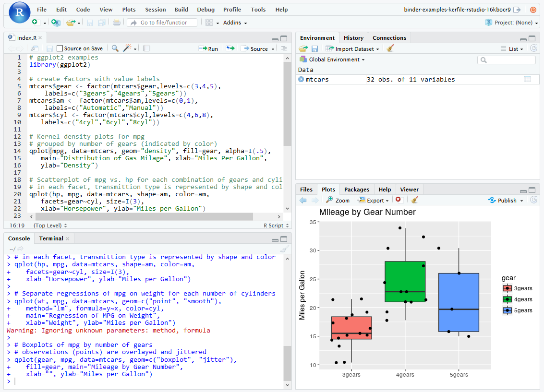This screenshot has height=392, width=544.
Task: Open the Session menu
Action: coord(155,9)
